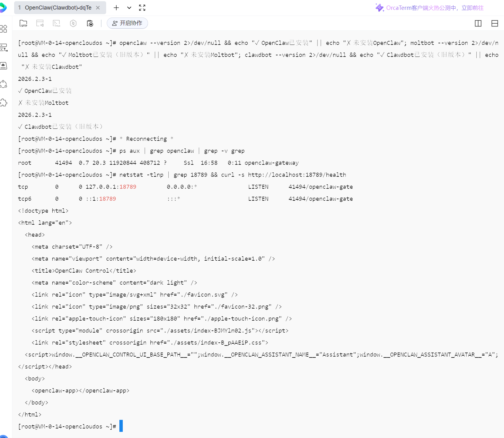Click the closing "</html>" line

click(x=30, y=415)
